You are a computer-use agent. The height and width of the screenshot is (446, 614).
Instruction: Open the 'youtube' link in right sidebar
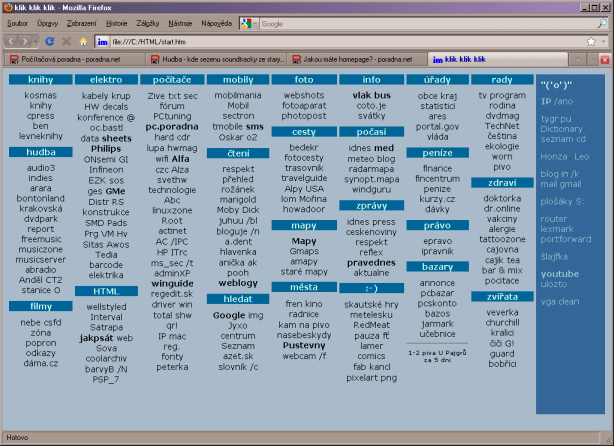(x=560, y=273)
